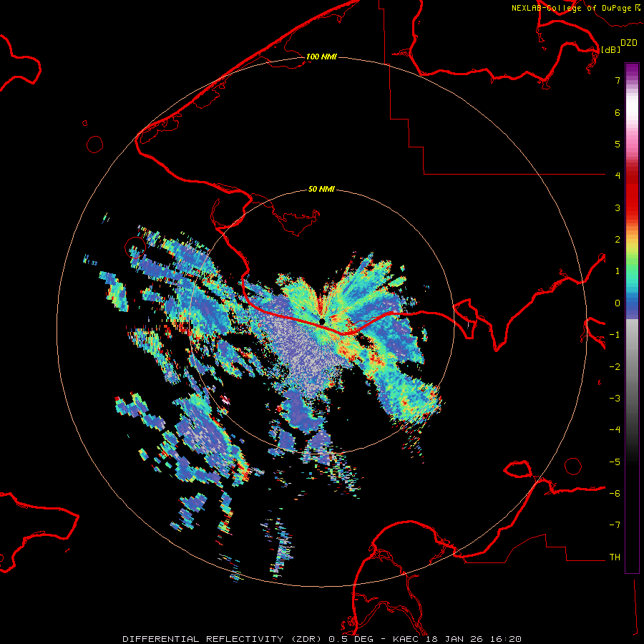Click the 1 value on color scale

[x=618, y=271]
